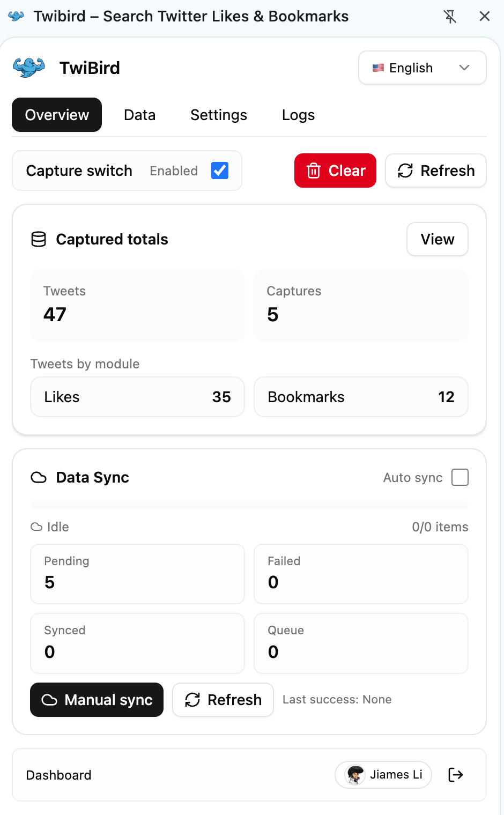Enable the Auto sync checkbox
Viewport: 504px width, 815px height.
click(460, 477)
